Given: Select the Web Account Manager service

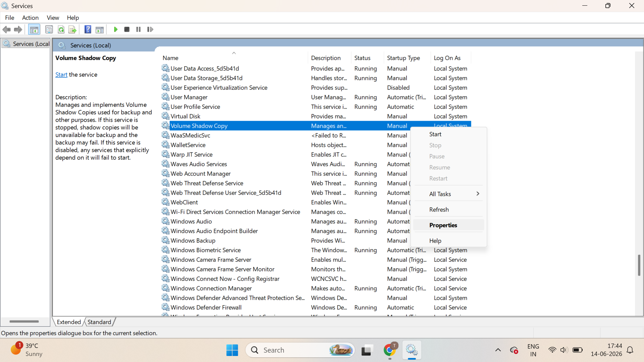Looking at the screenshot, I should (x=285, y=174).
